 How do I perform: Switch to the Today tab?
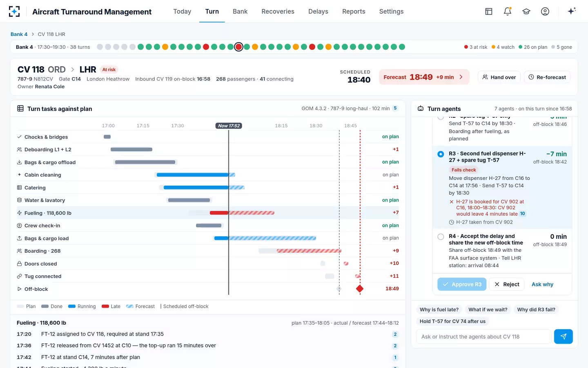182,11
